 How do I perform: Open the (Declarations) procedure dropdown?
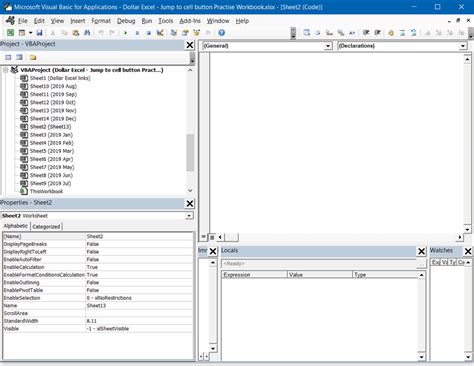[463, 46]
